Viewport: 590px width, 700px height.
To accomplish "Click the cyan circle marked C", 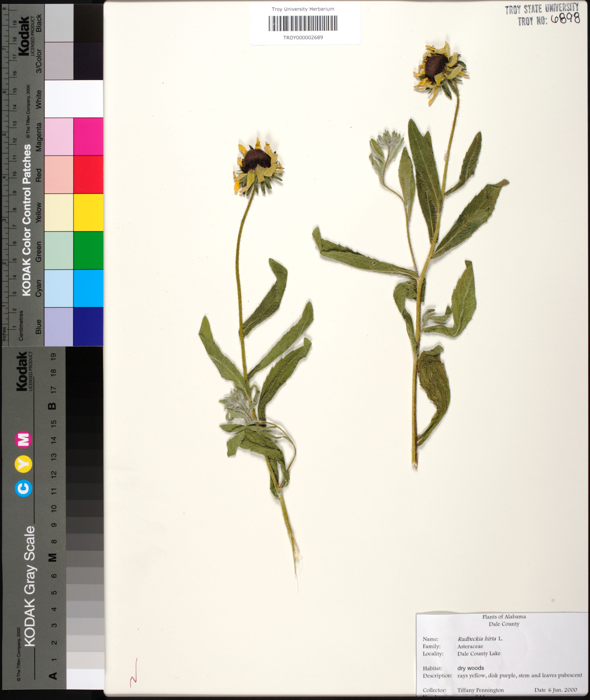I will coord(24,488).
